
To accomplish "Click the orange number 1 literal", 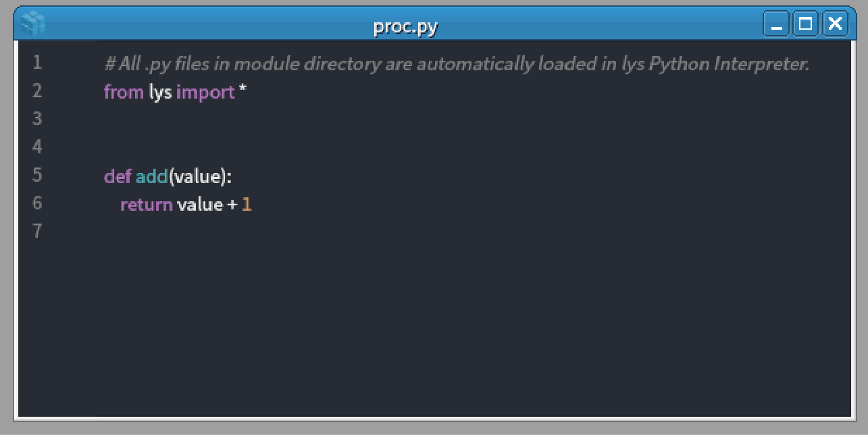I will (247, 205).
